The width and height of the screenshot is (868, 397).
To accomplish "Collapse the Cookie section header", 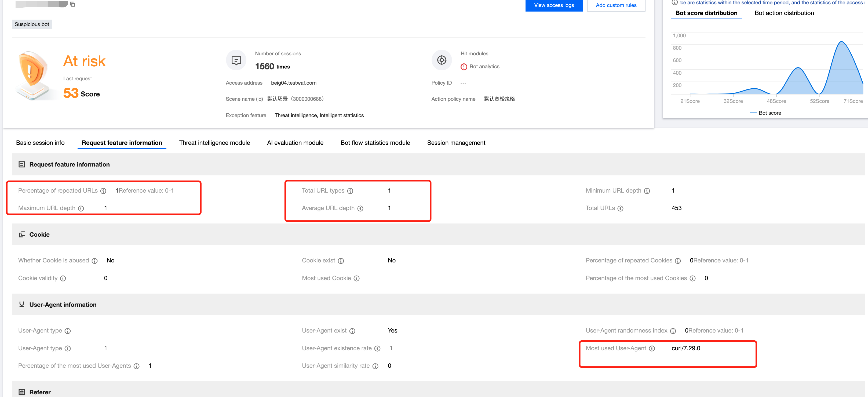I will coord(39,234).
